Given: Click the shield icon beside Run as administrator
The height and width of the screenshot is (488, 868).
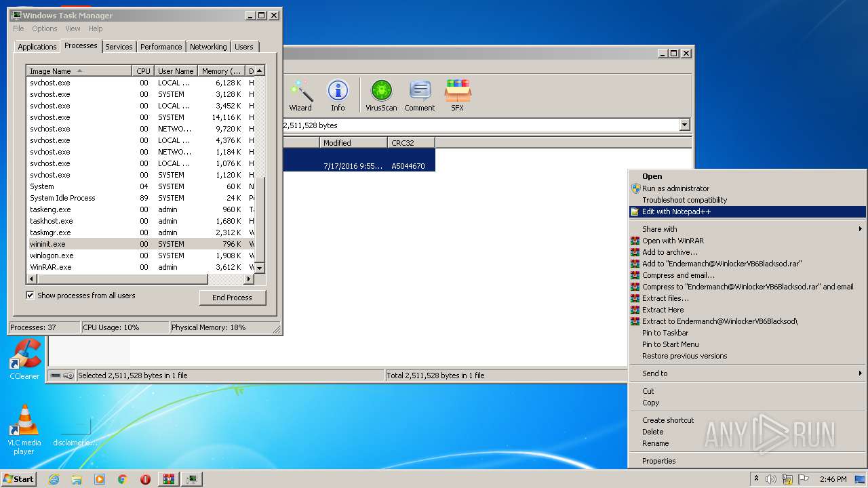Looking at the screenshot, I should [635, 188].
